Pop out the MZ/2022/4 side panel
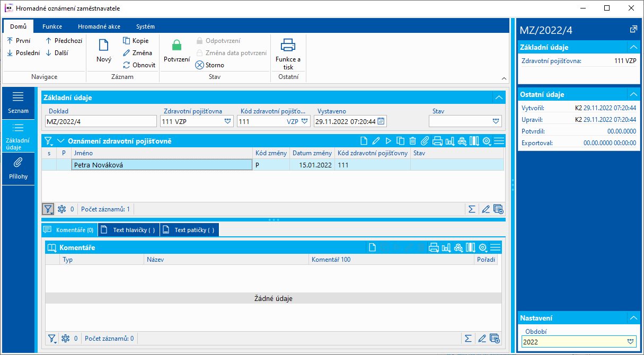This screenshot has width=644, height=355. 633,29
